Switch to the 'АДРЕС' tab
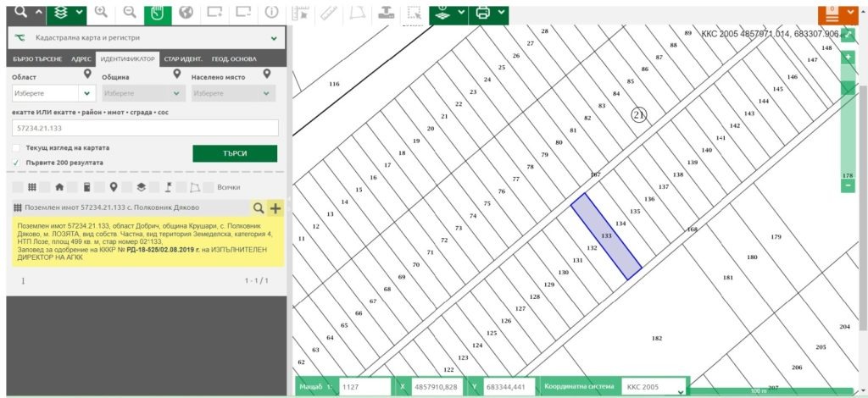Viewport: 868px width, 398px height. 81,59
